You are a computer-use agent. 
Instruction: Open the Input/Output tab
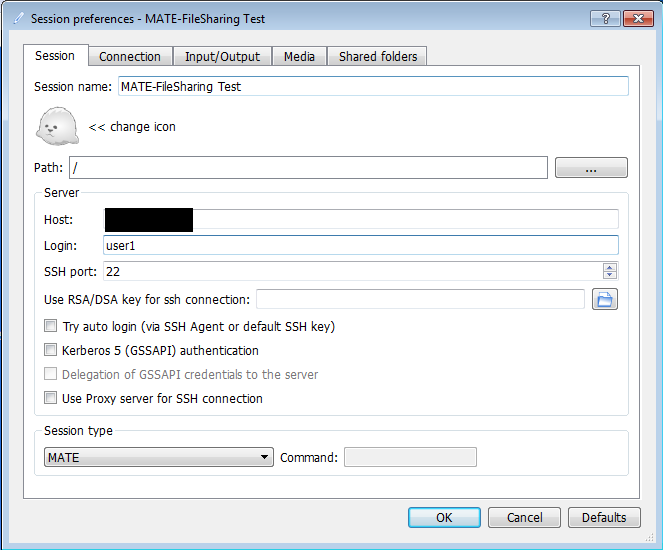[x=222, y=56]
